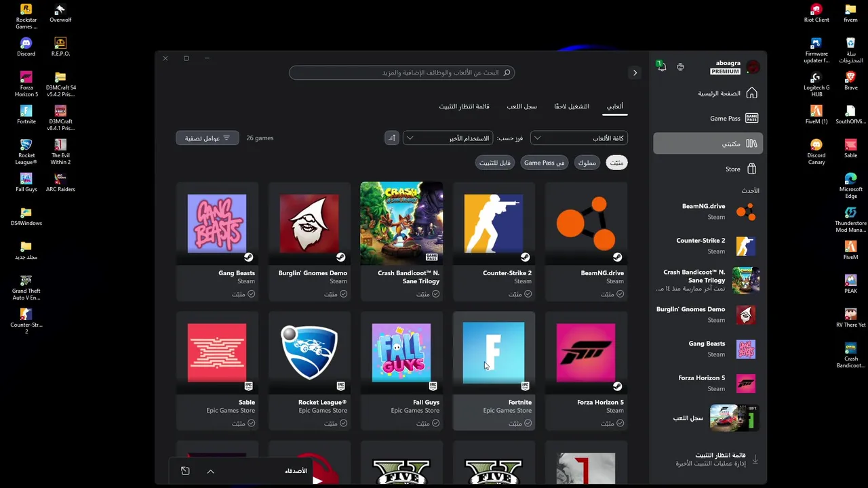This screenshot has width=868, height=488.
Task: Open Logitech G HUB desktop shortcut
Action: point(816,84)
